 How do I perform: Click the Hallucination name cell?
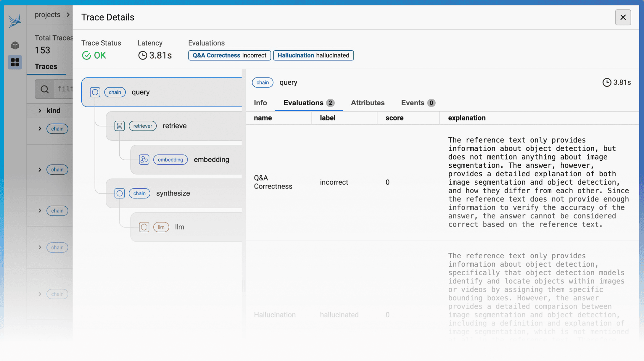(x=275, y=315)
